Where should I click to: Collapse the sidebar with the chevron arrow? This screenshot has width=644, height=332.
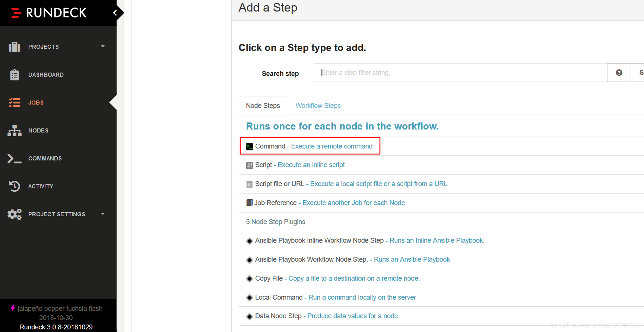point(115,13)
